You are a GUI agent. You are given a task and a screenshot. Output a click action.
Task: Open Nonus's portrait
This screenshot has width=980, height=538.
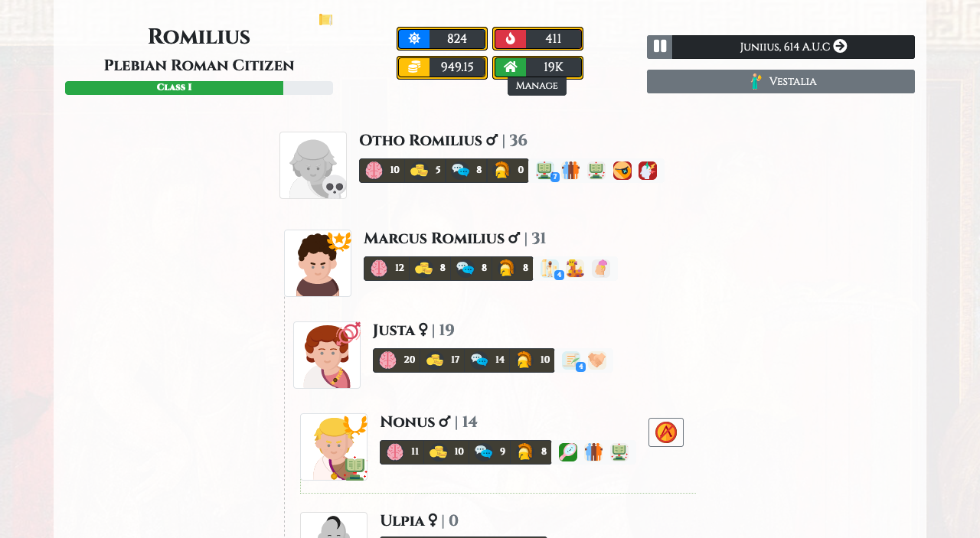point(334,447)
